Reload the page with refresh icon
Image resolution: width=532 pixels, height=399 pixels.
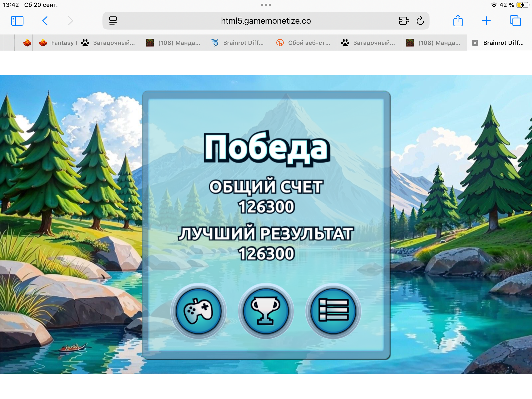(420, 21)
